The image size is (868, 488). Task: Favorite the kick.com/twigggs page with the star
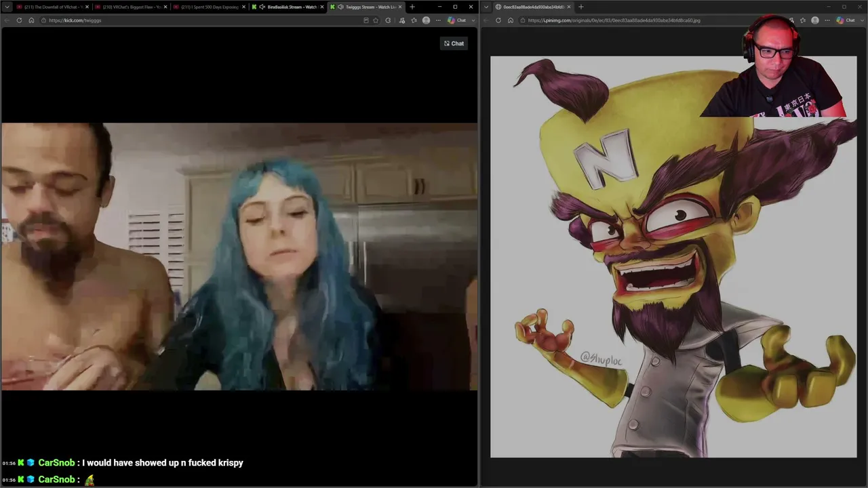pyautogui.click(x=376, y=20)
